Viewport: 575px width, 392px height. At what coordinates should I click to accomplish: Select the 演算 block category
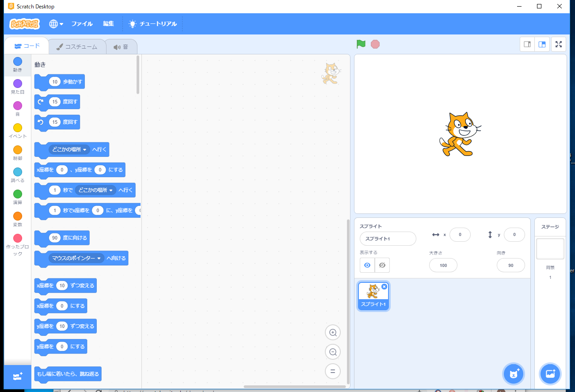(x=18, y=197)
